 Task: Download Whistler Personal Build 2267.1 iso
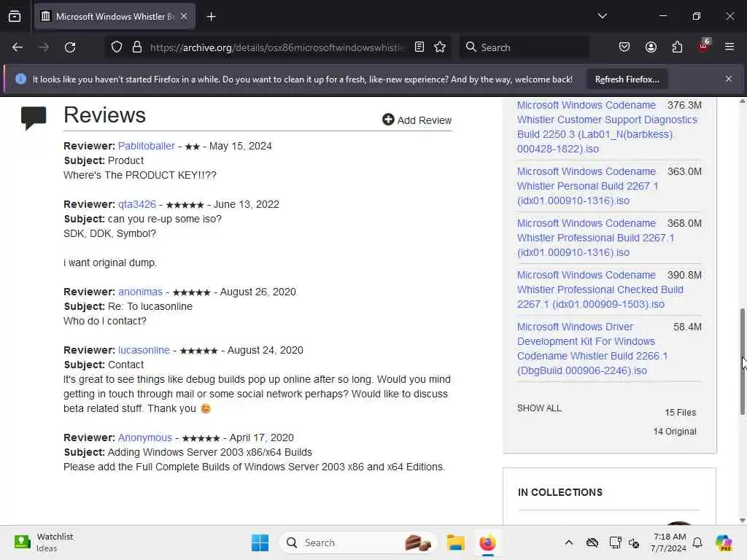pyautogui.click(x=587, y=186)
